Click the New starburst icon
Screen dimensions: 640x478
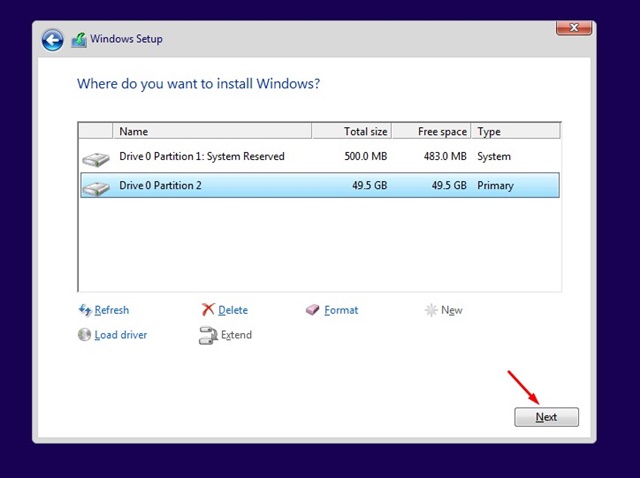tap(431, 310)
